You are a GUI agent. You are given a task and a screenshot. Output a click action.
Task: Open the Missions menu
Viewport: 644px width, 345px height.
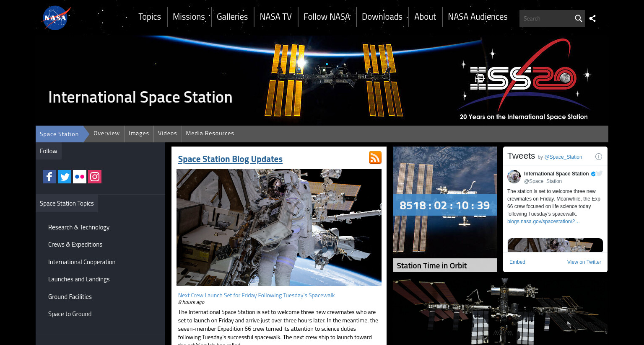(x=189, y=17)
